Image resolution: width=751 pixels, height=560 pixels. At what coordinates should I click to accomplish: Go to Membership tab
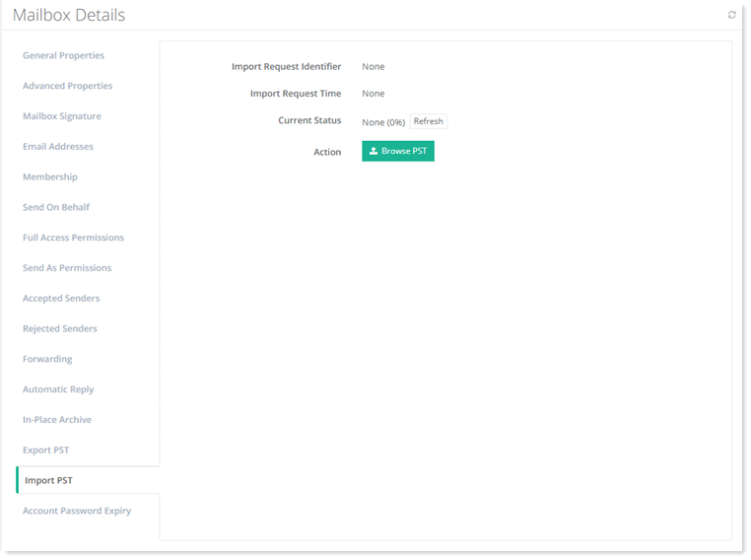(49, 177)
